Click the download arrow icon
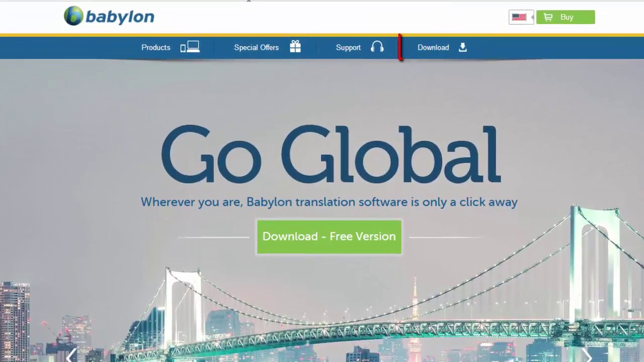The width and height of the screenshot is (644, 362). (x=463, y=47)
